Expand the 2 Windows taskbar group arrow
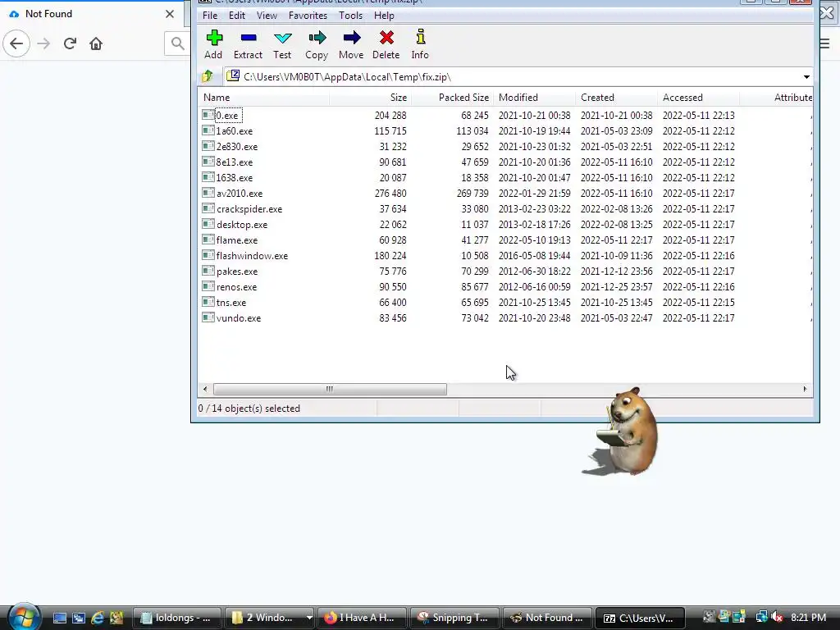Viewport: 840px width, 630px height. tap(309, 618)
